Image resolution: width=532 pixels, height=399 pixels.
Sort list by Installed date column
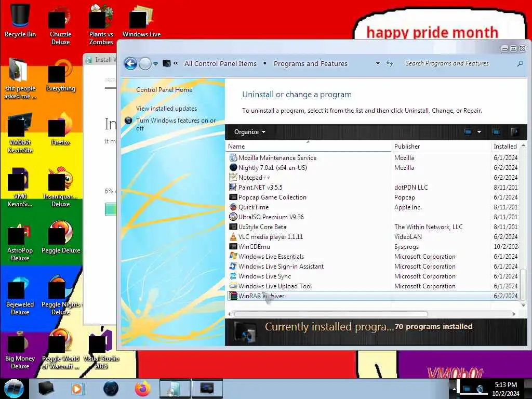[506, 146]
